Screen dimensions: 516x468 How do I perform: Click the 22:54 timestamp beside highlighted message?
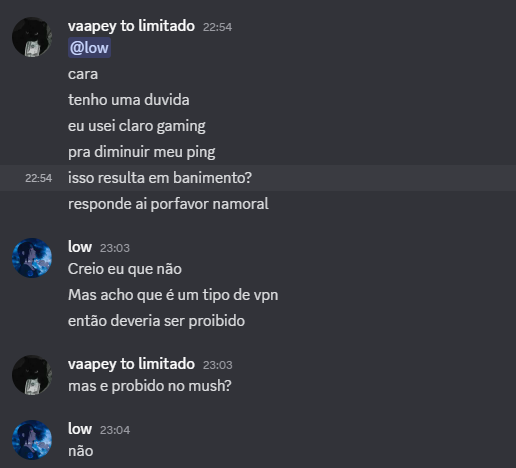39,178
